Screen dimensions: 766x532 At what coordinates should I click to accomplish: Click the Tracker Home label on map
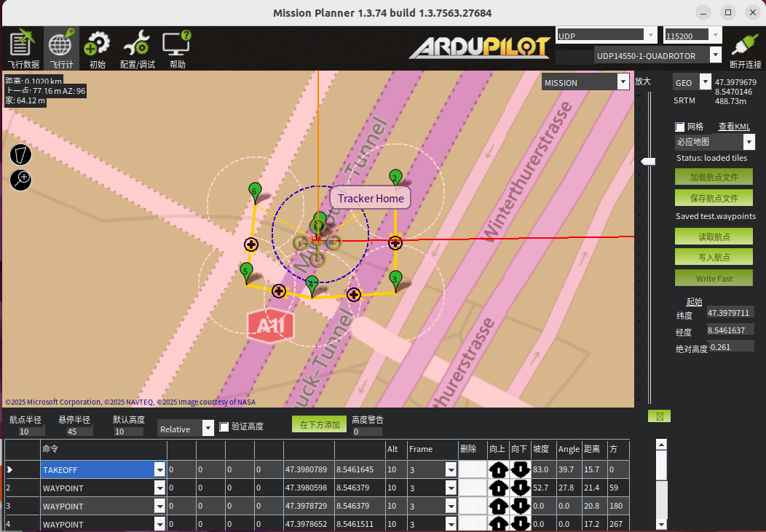click(x=371, y=199)
